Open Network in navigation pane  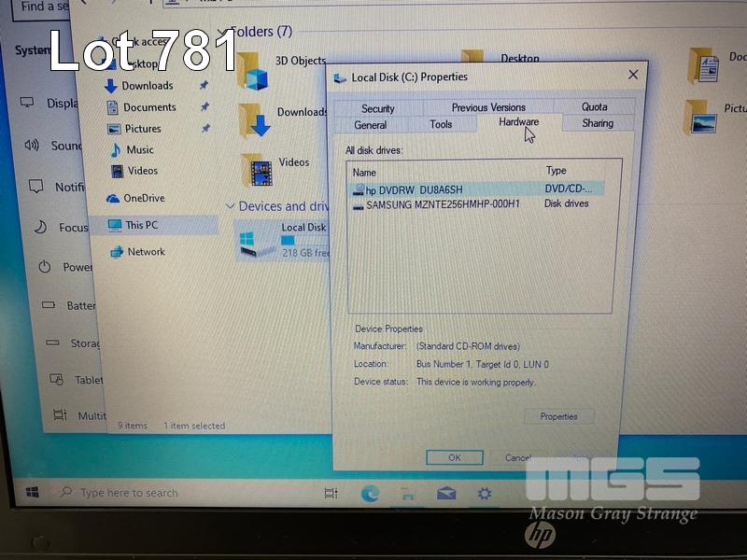[146, 251]
